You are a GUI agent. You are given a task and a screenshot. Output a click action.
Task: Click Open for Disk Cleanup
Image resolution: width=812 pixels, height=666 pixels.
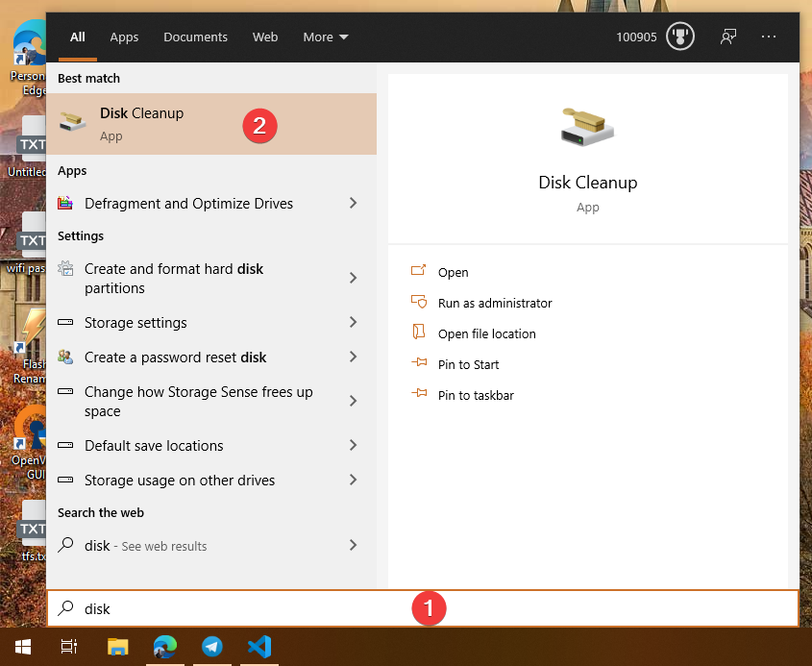pyautogui.click(x=454, y=272)
